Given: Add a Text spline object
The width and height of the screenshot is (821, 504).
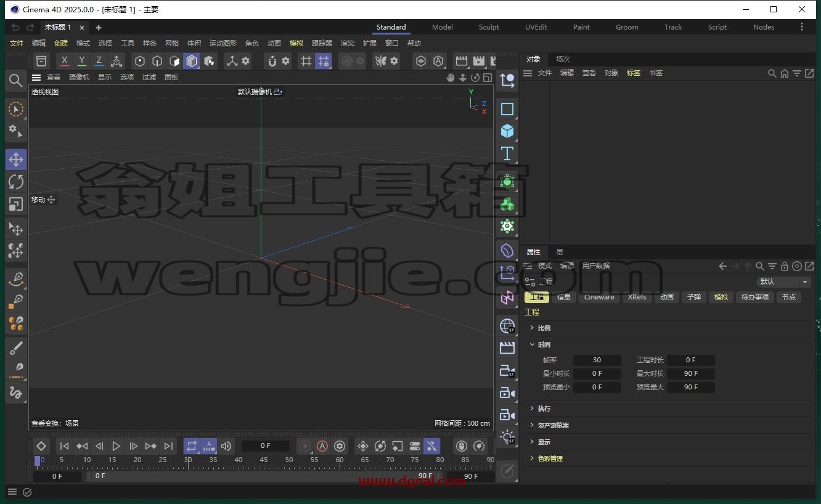Looking at the screenshot, I should pos(507,153).
